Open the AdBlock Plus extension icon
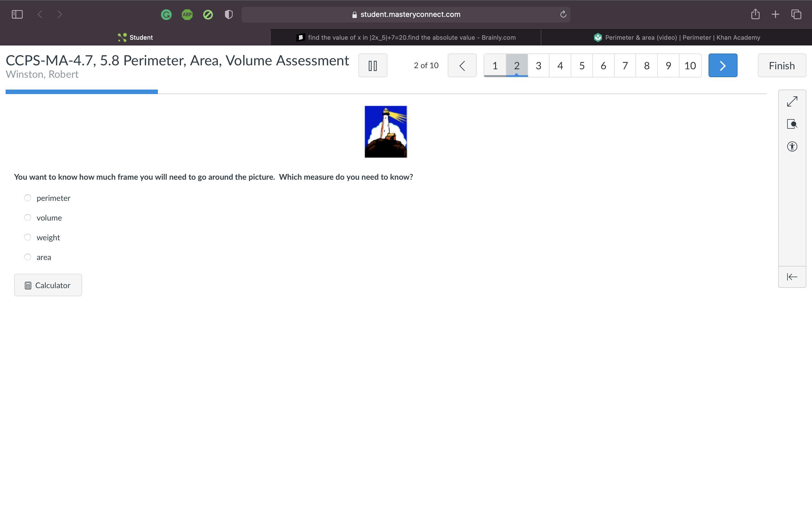 coord(187,14)
